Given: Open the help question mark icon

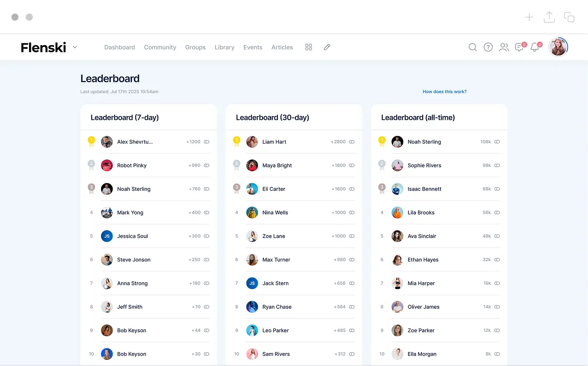Looking at the screenshot, I should [488, 47].
